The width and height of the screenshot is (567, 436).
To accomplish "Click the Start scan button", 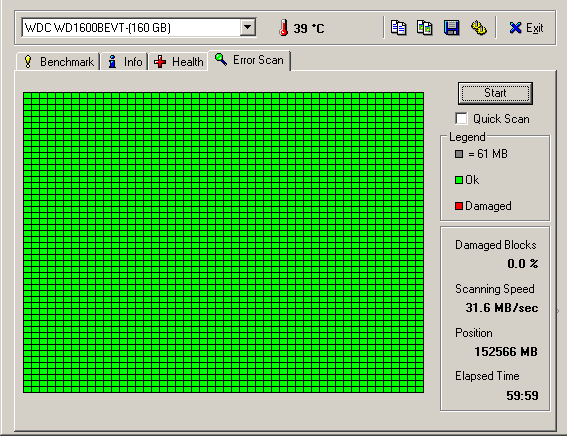I will point(495,93).
